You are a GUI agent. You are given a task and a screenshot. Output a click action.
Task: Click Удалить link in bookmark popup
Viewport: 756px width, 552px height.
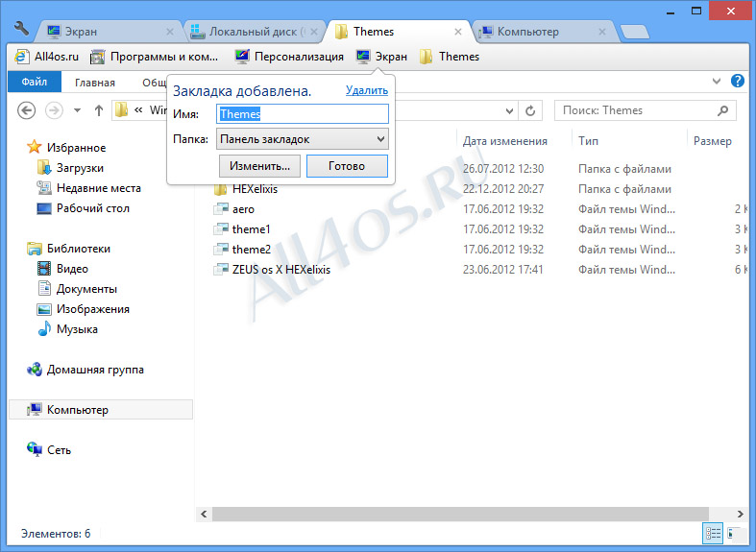(366, 90)
